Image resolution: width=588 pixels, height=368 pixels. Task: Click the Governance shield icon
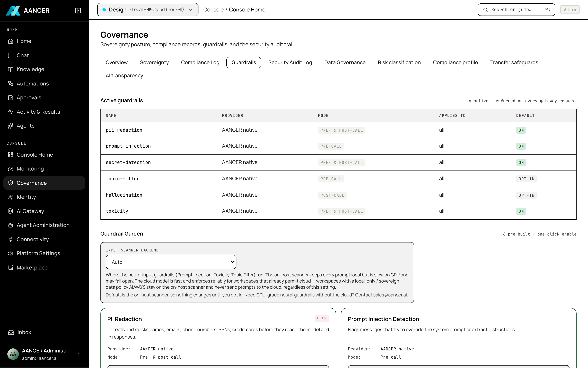(x=10, y=183)
